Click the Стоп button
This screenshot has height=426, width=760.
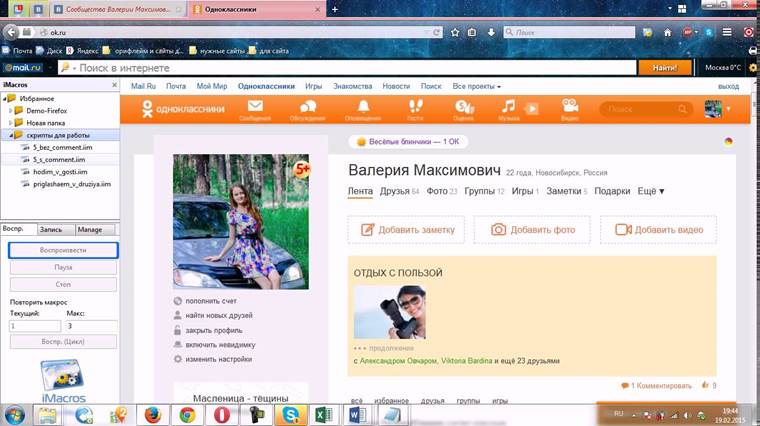pyautogui.click(x=63, y=284)
